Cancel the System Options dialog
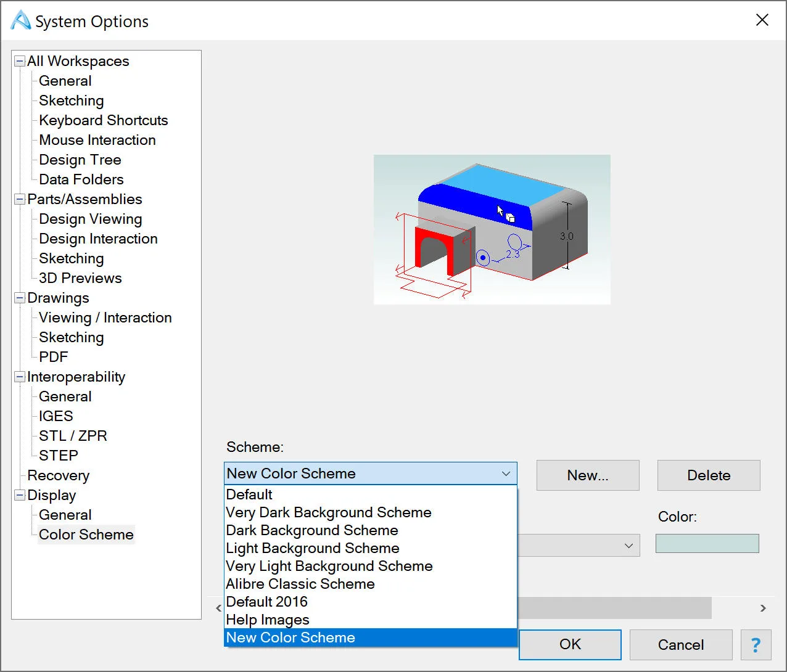This screenshot has width=787, height=672. point(681,645)
